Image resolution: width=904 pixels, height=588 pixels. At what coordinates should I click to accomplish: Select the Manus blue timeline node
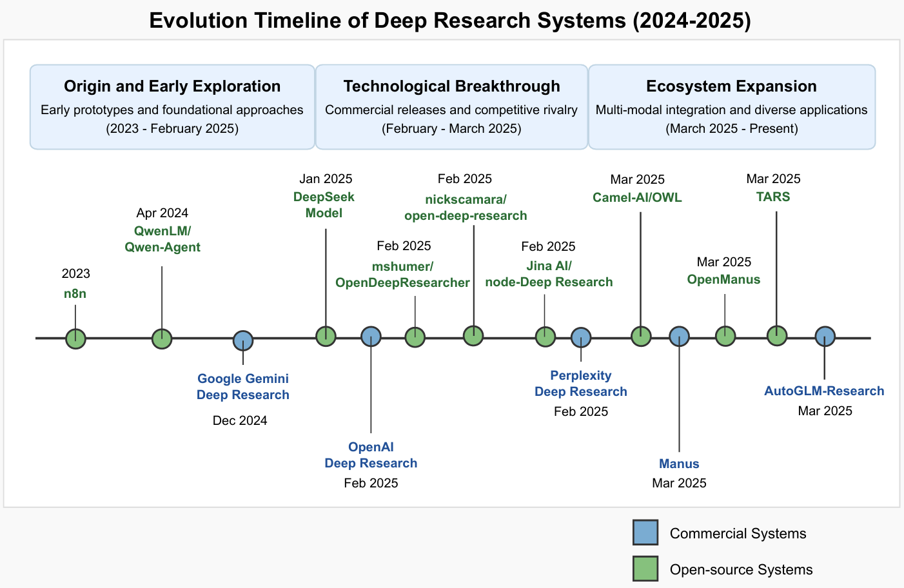679,337
